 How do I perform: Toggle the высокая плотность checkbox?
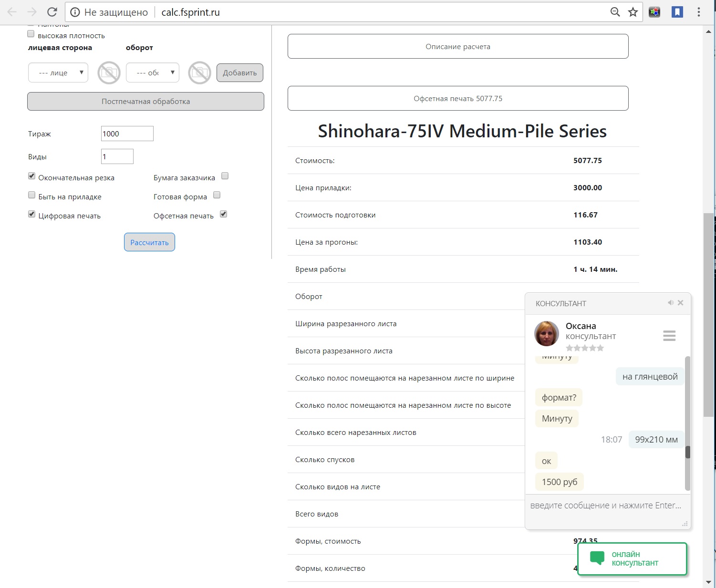click(31, 34)
